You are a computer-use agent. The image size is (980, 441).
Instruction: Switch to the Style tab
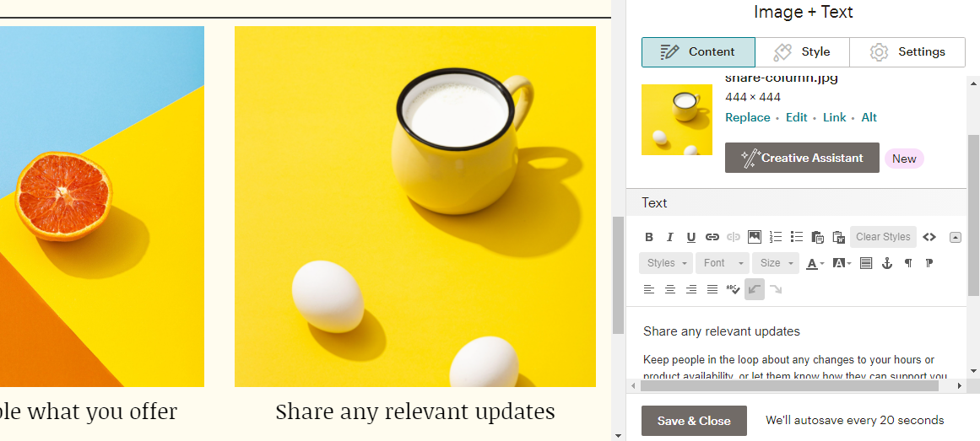[803, 51]
